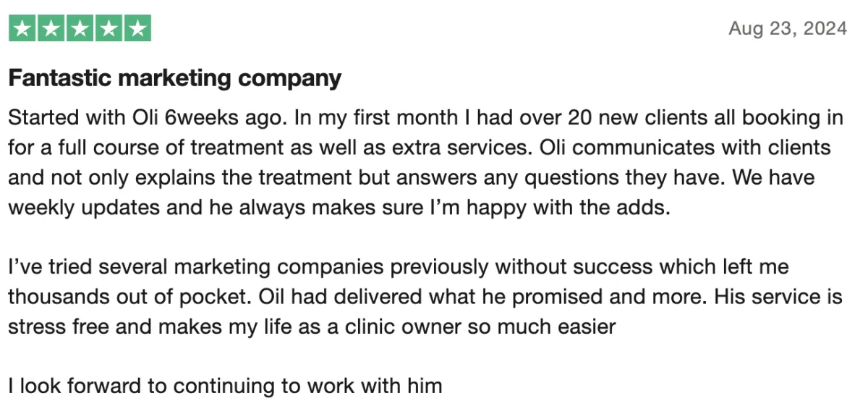868x409 pixels.
Task: Click the fourth green rating star
Action: point(109,29)
